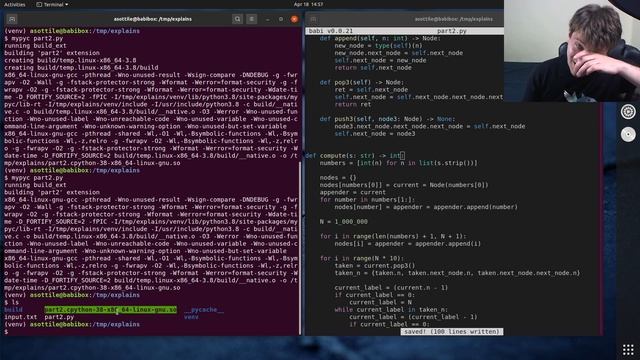The image size is (640, 360).
Task: Click the terminal search magnifier icon
Action: point(237,19)
